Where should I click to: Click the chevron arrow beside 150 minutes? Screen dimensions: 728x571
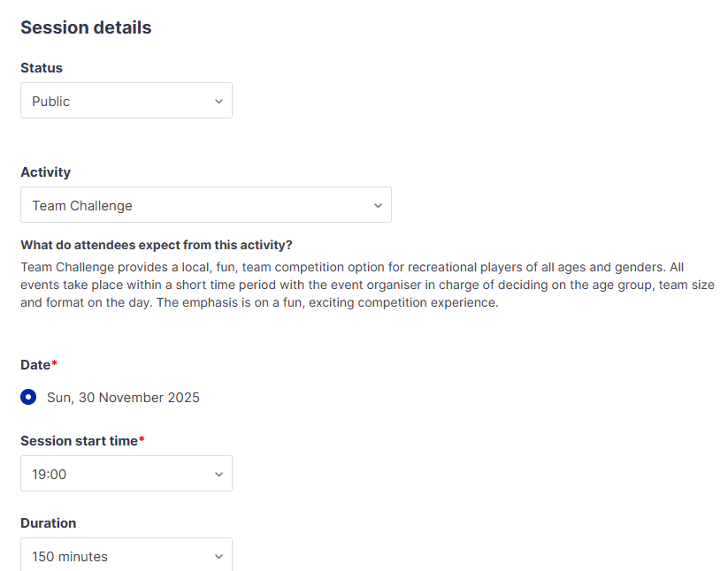[218, 557]
